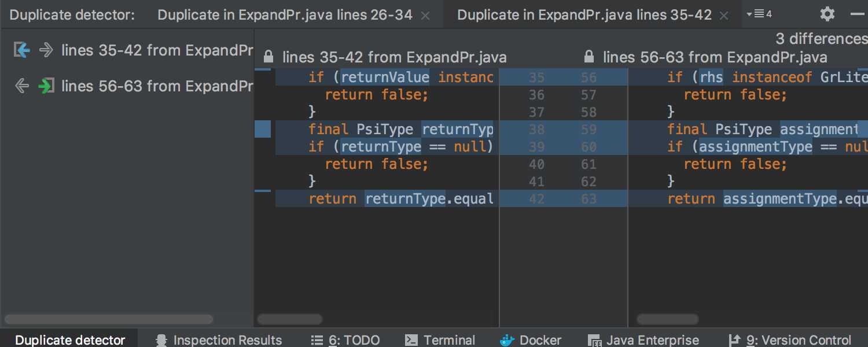Open the Inspection Results tool window
Image resolution: width=868 pixels, height=347 pixels.
(x=219, y=340)
